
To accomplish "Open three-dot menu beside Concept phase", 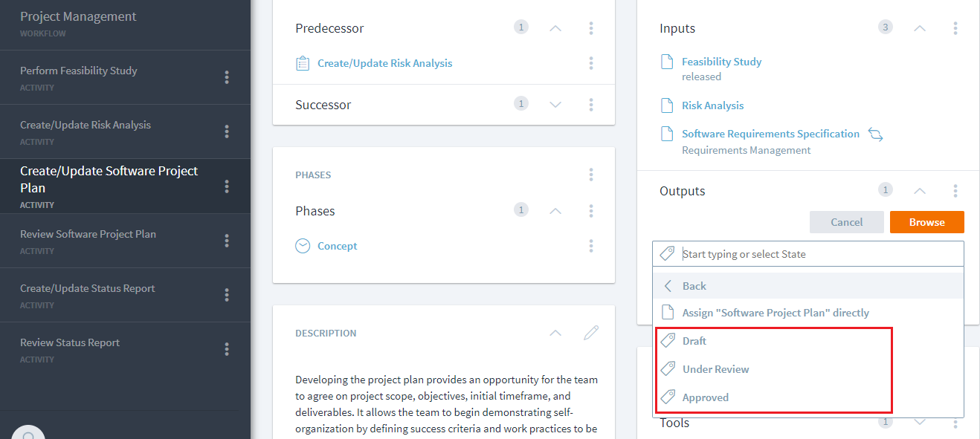I will pos(591,246).
